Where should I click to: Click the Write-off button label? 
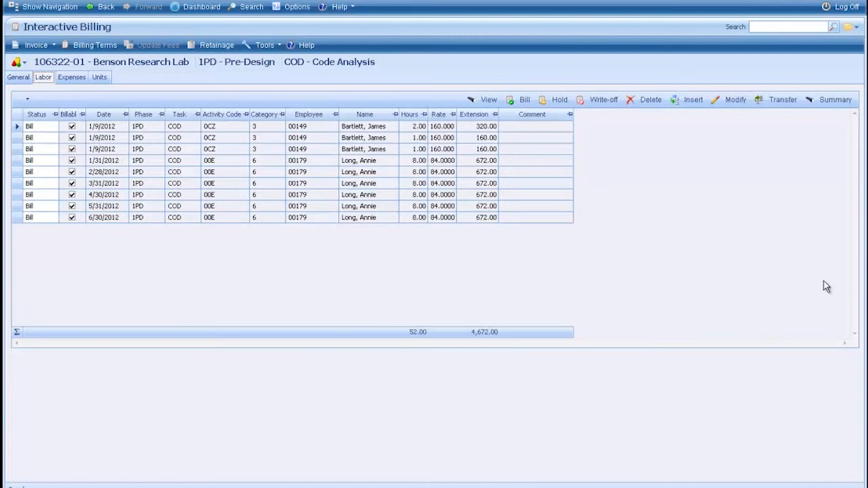tap(604, 100)
